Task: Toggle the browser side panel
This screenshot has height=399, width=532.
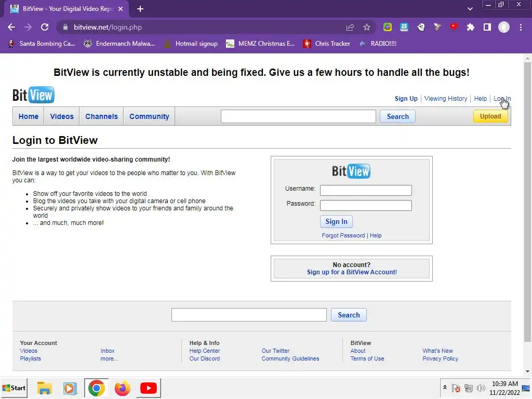Action: point(487,27)
